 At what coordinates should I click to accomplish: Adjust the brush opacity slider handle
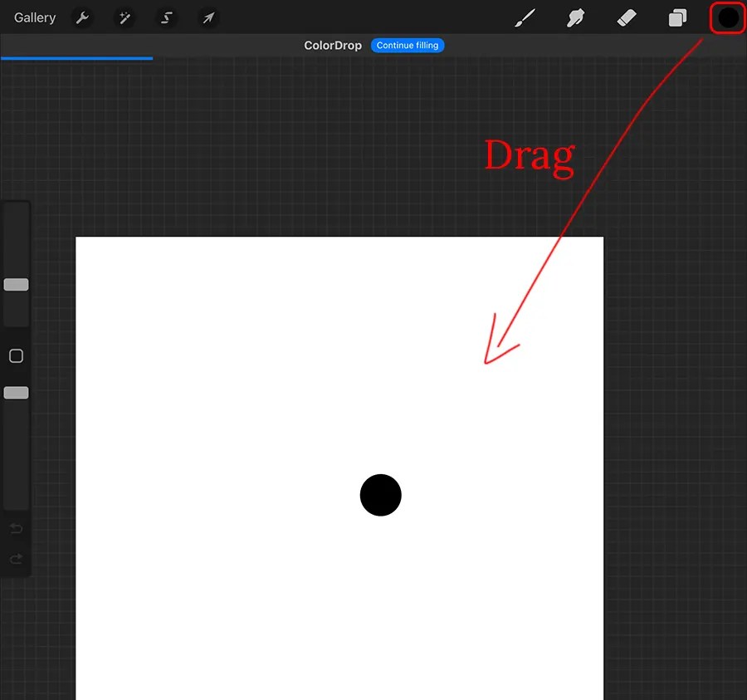pyautogui.click(x=16, y=392)
